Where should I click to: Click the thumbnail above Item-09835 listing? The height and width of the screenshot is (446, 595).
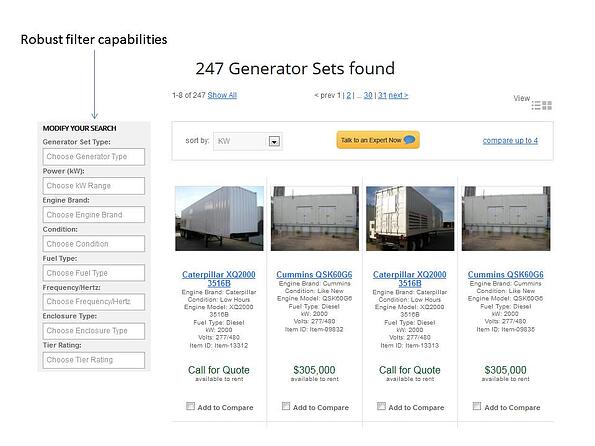point(506,218)
